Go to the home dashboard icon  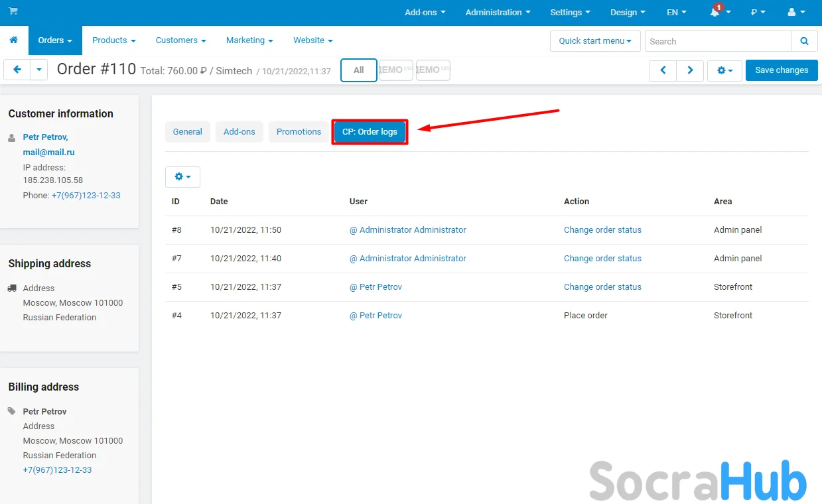coord(14,40)
